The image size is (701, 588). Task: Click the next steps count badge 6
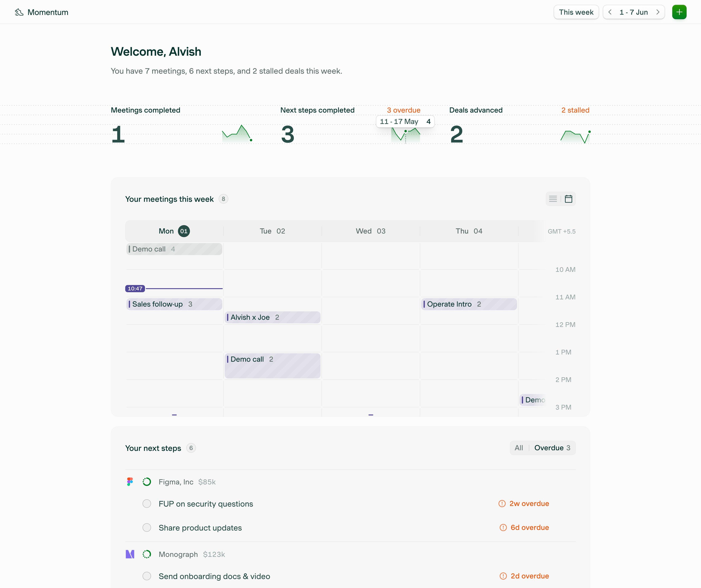click(x=191, y=448)
